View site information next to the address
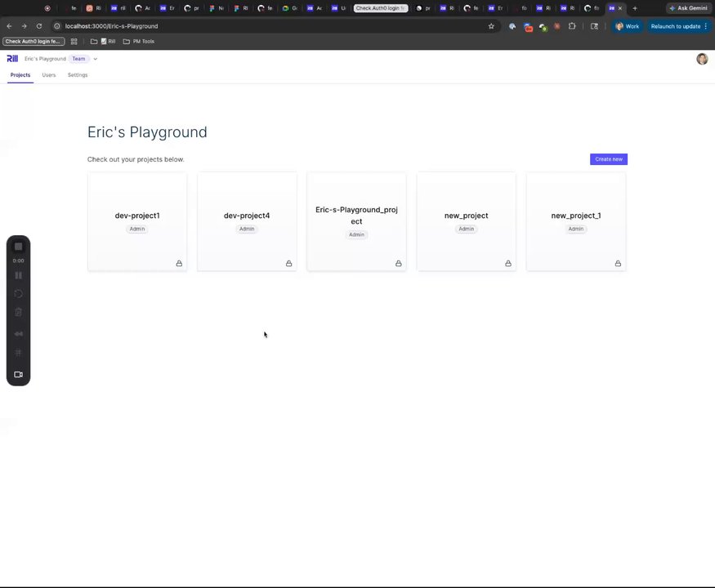 57,26
